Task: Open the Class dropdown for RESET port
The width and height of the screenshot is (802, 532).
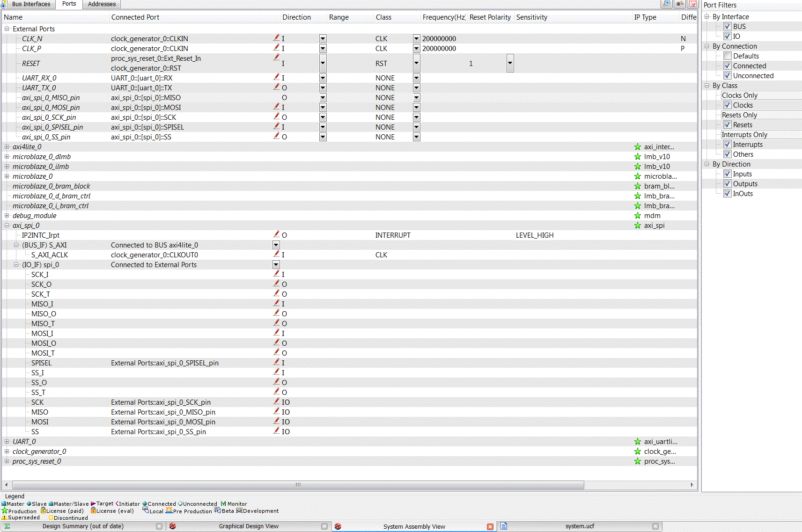Action: pyautogui.click(x=416, y=63)
